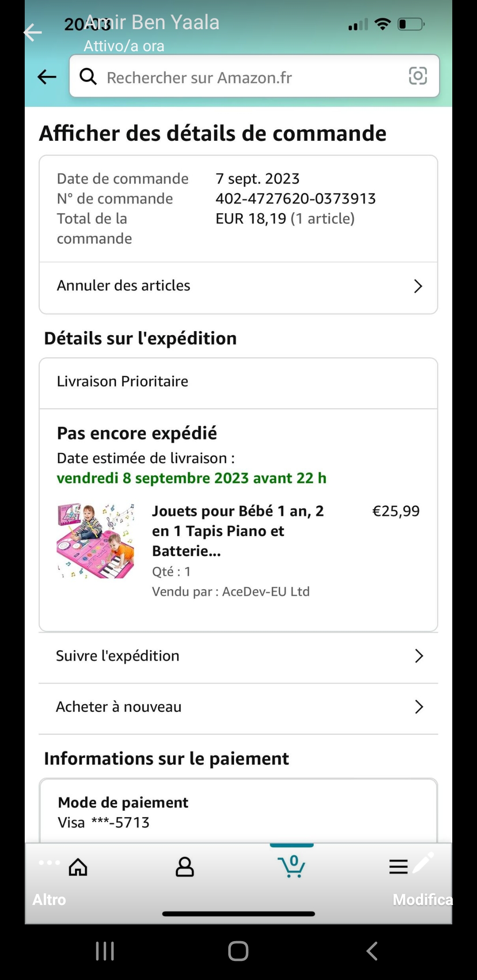This screenshot has height=980, width=477.
Task: Open the Suivre l'expédition chevron
Action: [419, 656]
